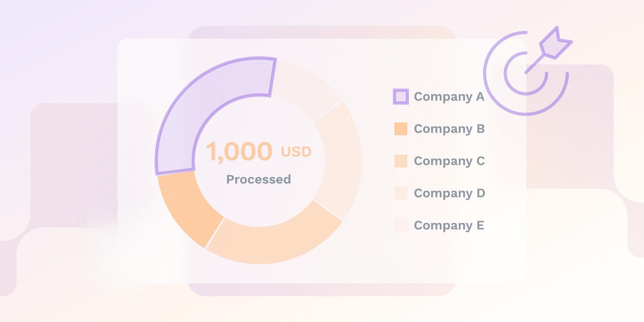Click the Company D legend swatch

pos(401,193)
